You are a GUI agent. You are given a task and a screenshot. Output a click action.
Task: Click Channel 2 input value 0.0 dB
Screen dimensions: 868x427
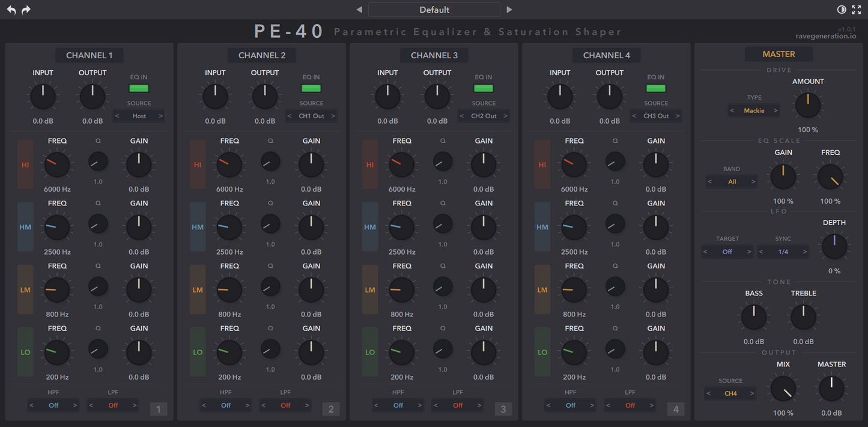coord(215,121)
